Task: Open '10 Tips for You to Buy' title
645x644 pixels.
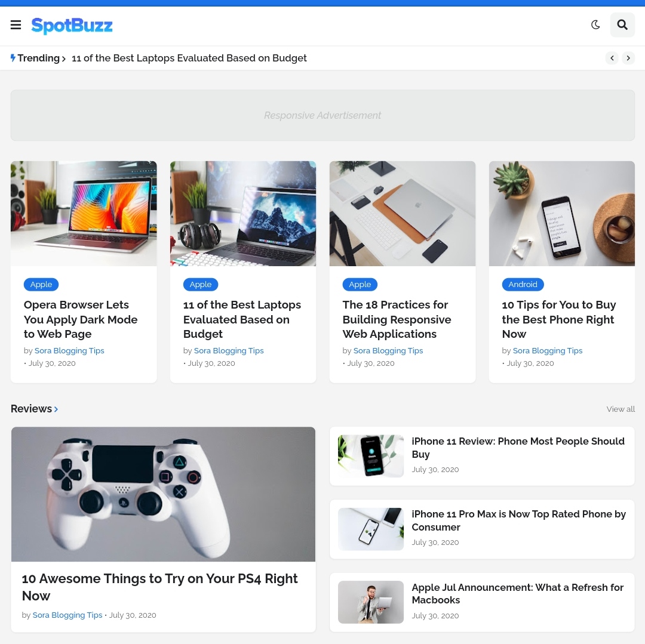Action: [x=559, y=319]
